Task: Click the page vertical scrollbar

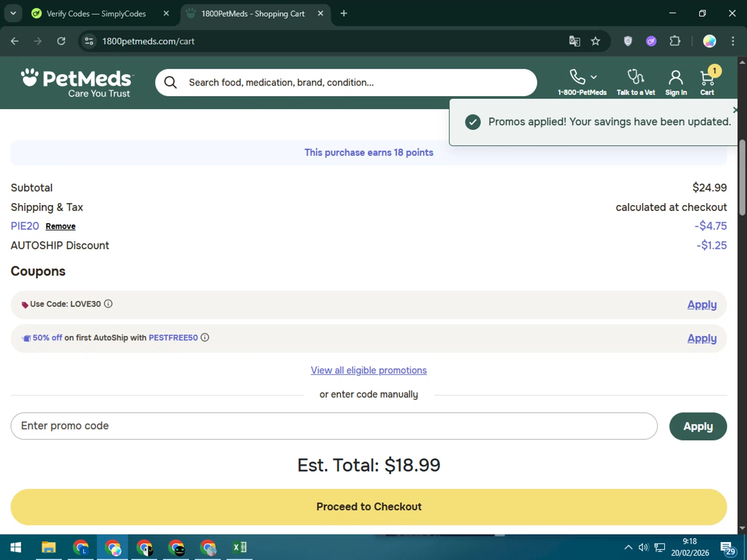Action: [x=742, y=178]
